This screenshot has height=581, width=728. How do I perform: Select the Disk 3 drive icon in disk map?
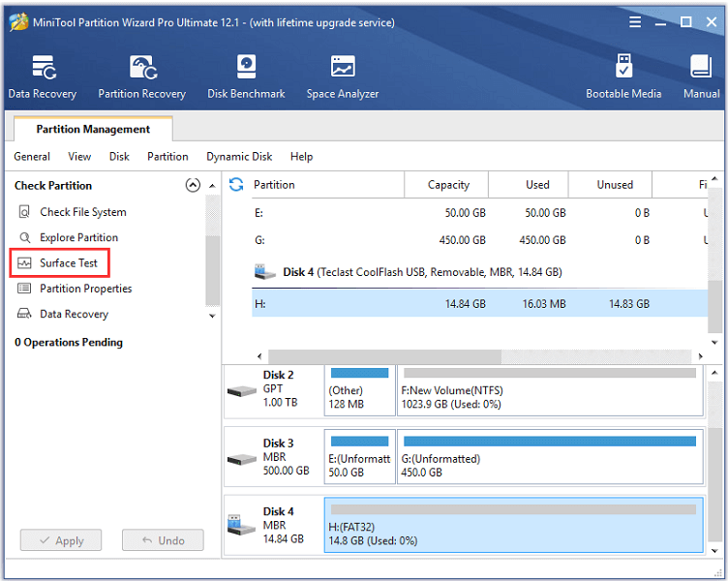click(242, 459)
